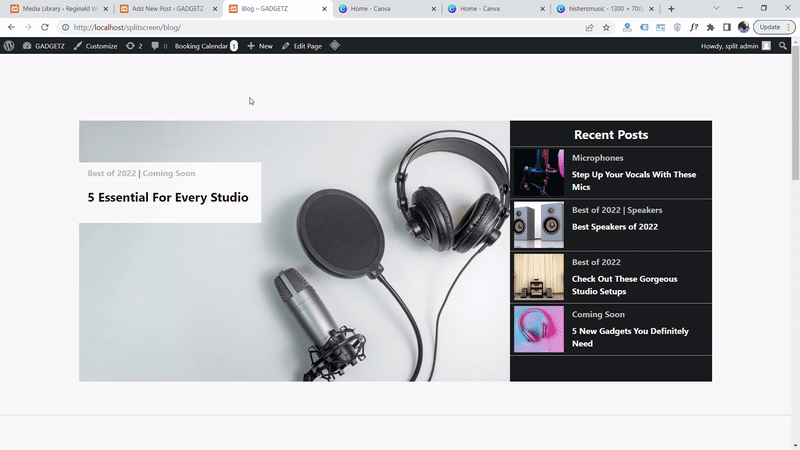Click the Best Speakers of 2022 thumbnail
This screenshot has width=800, height=450.
click(x=538, y=225)
